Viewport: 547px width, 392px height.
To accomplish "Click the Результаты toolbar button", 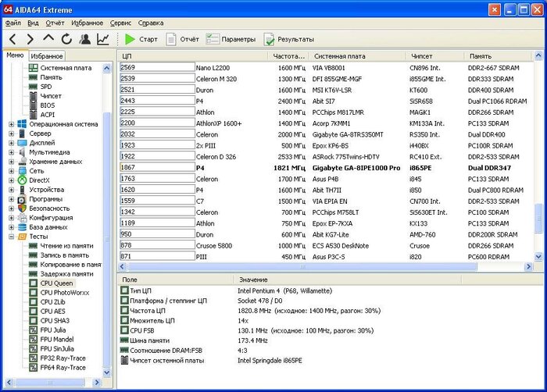I will [288, 39].
